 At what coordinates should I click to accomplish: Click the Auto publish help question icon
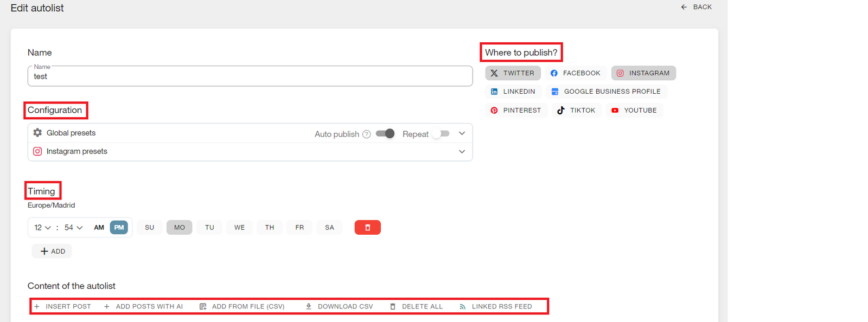coord(367,134)
